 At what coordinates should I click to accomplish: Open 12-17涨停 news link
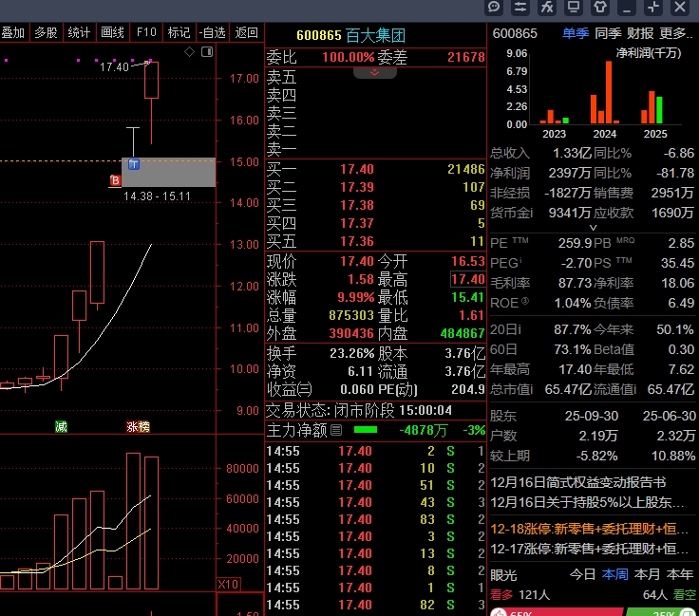[x=590, y=549]
